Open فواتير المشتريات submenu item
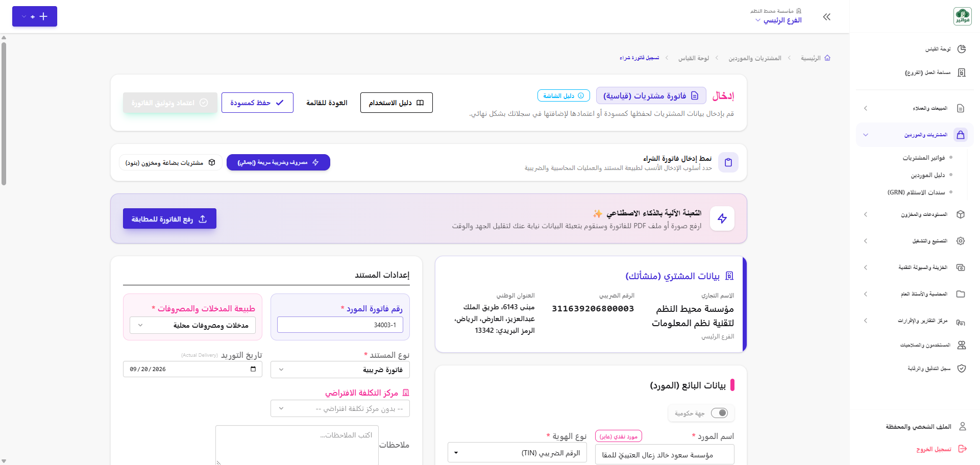Viewport: 980px width, 465px height. pyautogui.click(x=924, y=158)
